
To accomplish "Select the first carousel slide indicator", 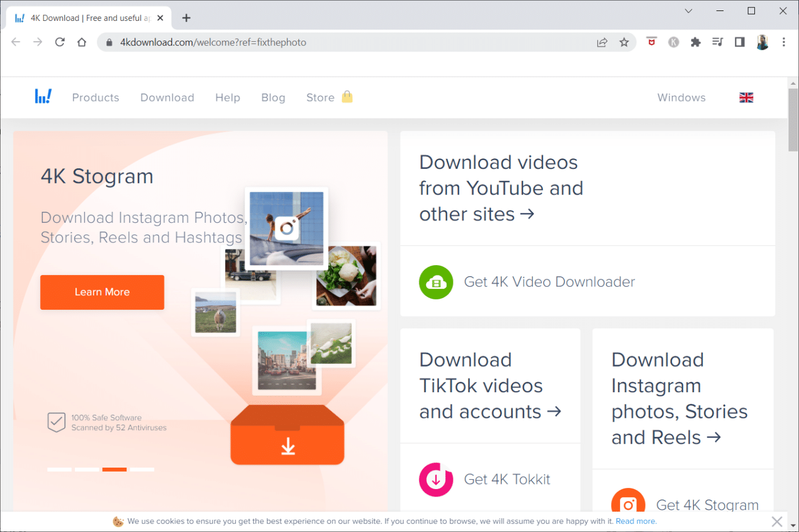I will pos(59,469).
